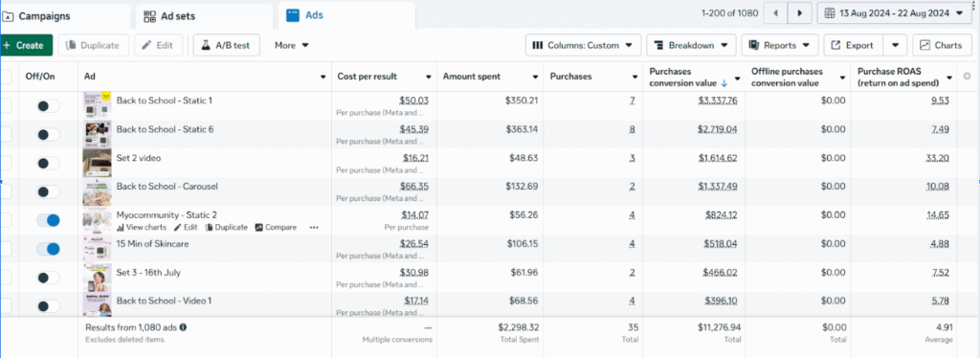Click the A/B test flask icon
The width and height of the screenshot is (980, 358).
click(206, 45)
